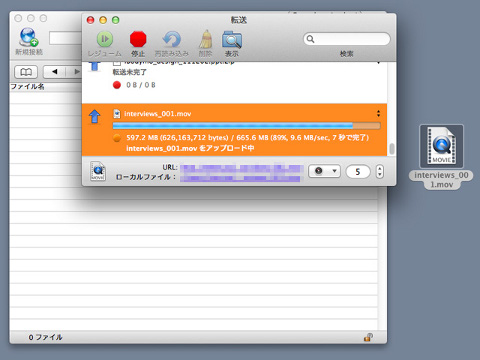
Task: Click the 0 ファイル status text
Action: (x=45, y=337)
